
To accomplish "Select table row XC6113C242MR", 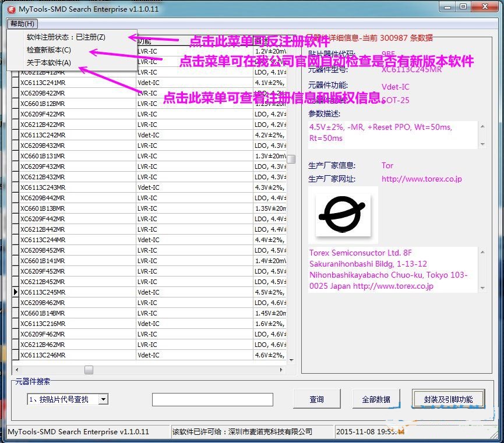I will [x=149, y=135].
